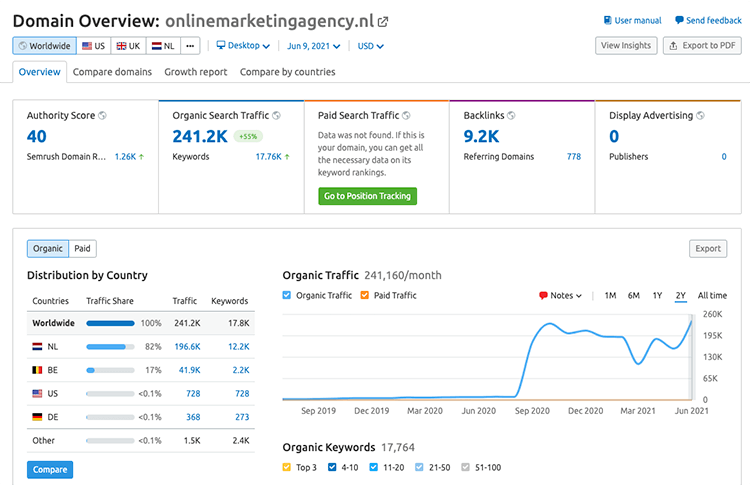Image resolution: width=750 pixels, height=485 pixels.
Task: Open BE keywords 2.2K link
Action: [x=241, y=370]
